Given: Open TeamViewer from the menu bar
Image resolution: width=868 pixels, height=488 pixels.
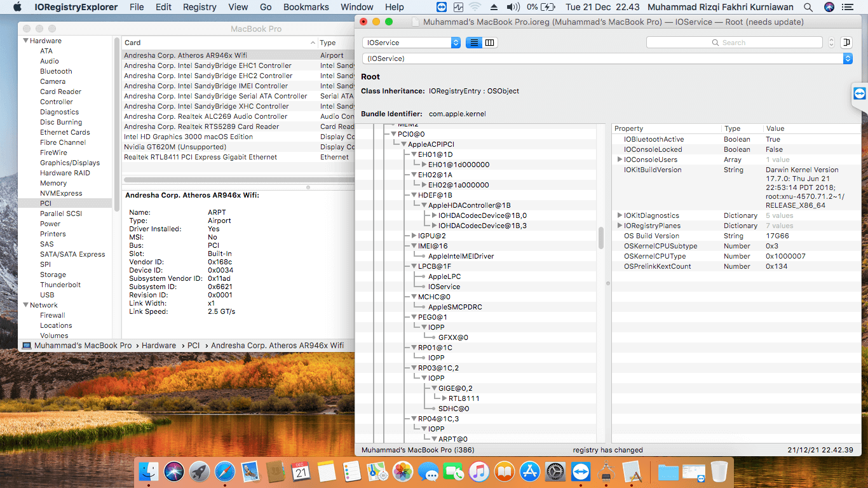Looking at the screenshot, I should (x=442, y=7).
